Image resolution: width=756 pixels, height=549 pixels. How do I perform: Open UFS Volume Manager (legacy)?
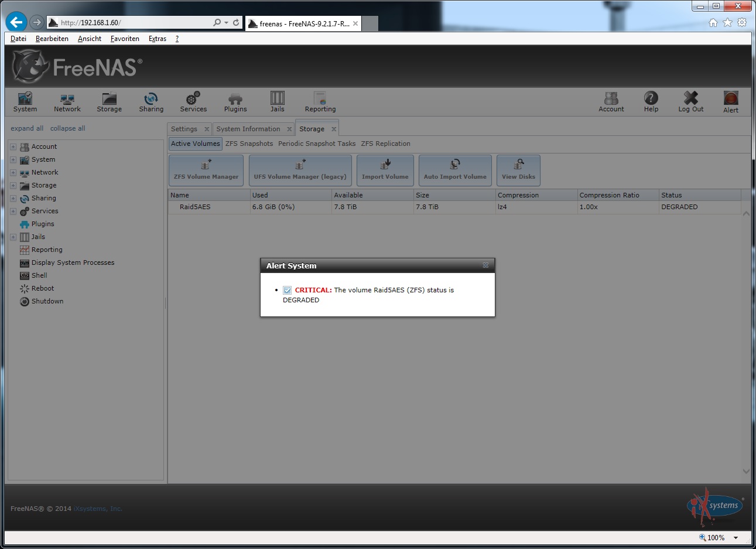pyautogui.click(x=300, y=171)
